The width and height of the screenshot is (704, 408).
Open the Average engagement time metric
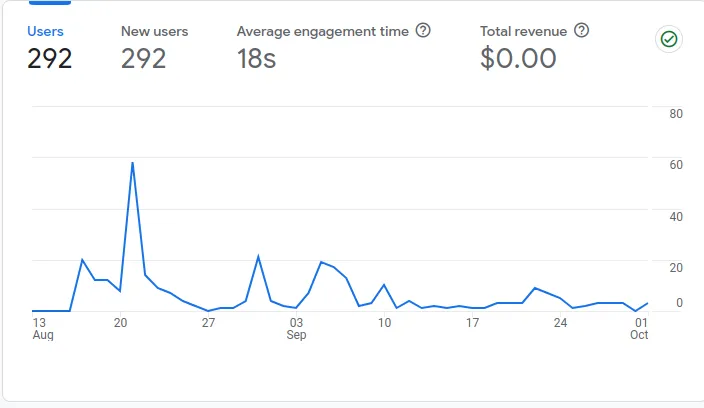(x=322, y=31)
